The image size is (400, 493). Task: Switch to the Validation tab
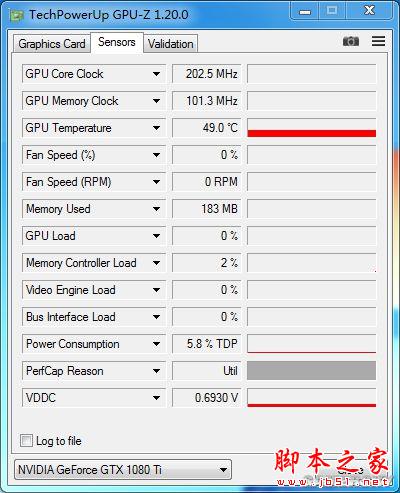171,44
